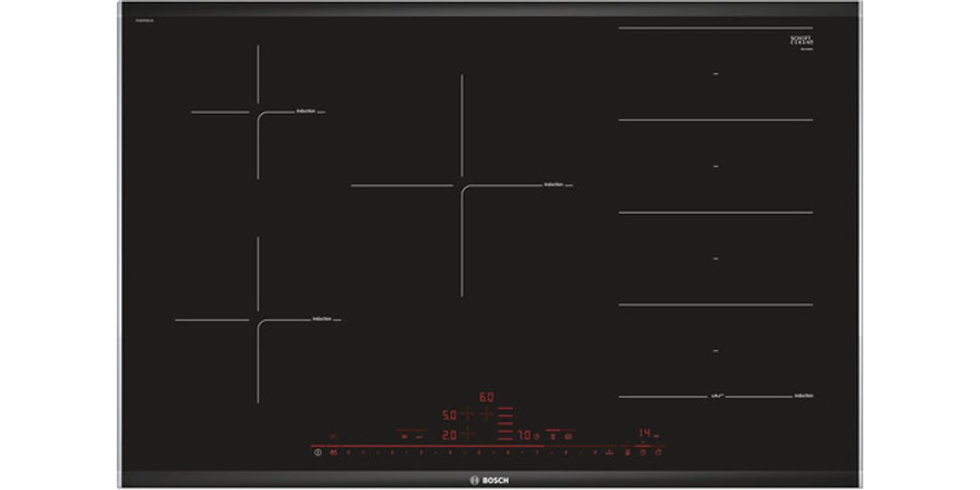Click the SCHOTT CERAN logo
Screen dimensions: 980x490
click(802, 40)
